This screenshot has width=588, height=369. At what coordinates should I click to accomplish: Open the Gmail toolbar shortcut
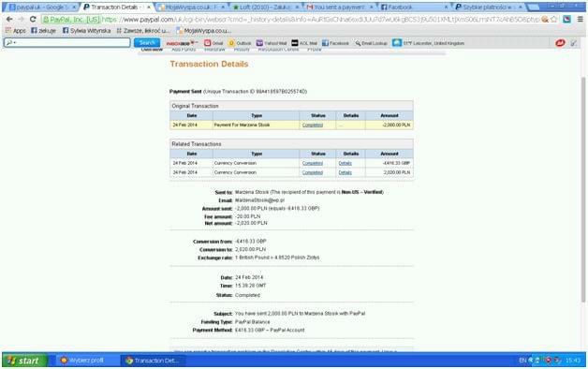click(213, 43)
